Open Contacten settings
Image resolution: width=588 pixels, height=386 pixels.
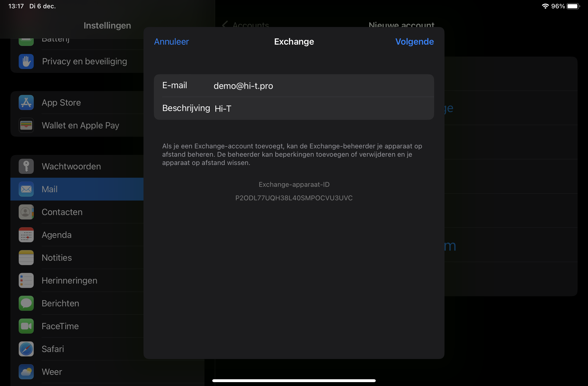(x=77, y=212)
